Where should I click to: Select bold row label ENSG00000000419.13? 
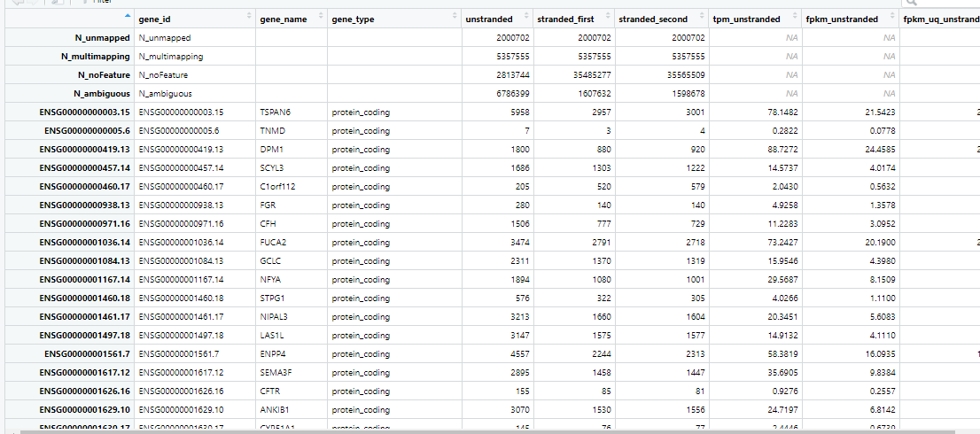click(84, 150)
